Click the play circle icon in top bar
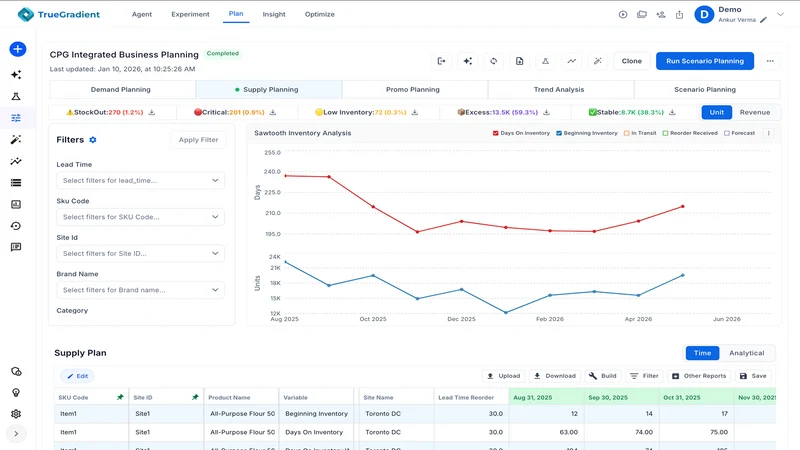 [623, 14]
